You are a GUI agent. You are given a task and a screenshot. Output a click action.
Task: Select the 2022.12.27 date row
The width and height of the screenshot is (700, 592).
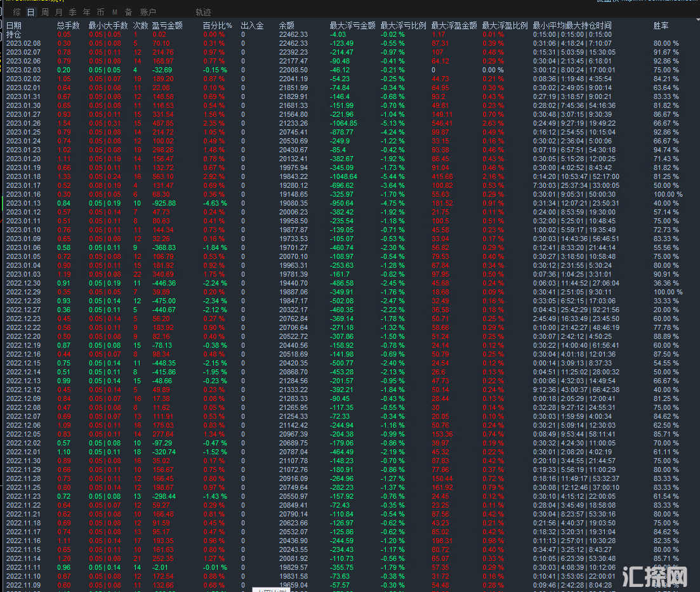pyautogui.click(x=23, y=310)
